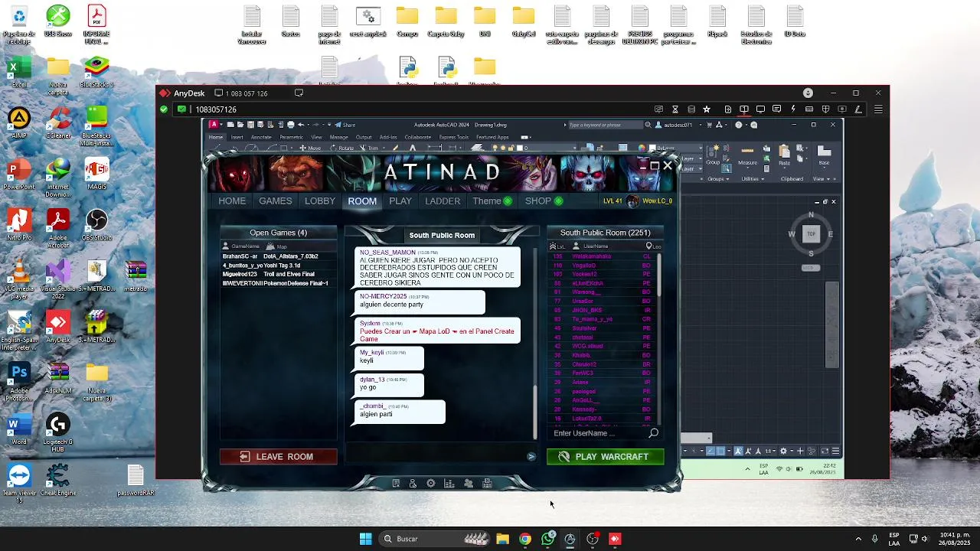Click the PLAY WARCRAFT button
Image resolution: width=980 pixels, height=551 pixels.
(605, 457)
